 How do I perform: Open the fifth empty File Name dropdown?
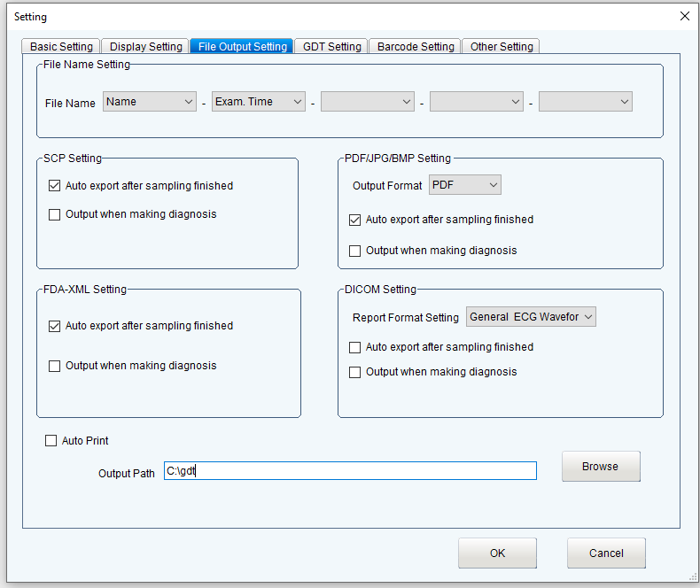point(586,102)
